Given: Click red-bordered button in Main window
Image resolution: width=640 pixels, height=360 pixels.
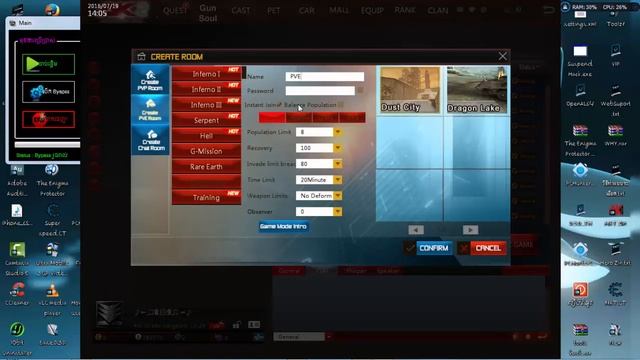Looking at the screenshot, I should (x=49, y=120).
